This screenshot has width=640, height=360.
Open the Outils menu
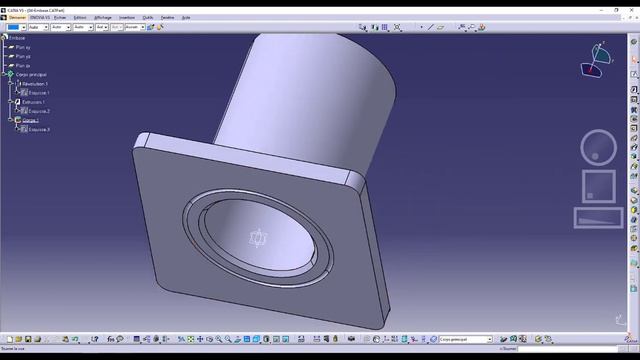point(148,18)
